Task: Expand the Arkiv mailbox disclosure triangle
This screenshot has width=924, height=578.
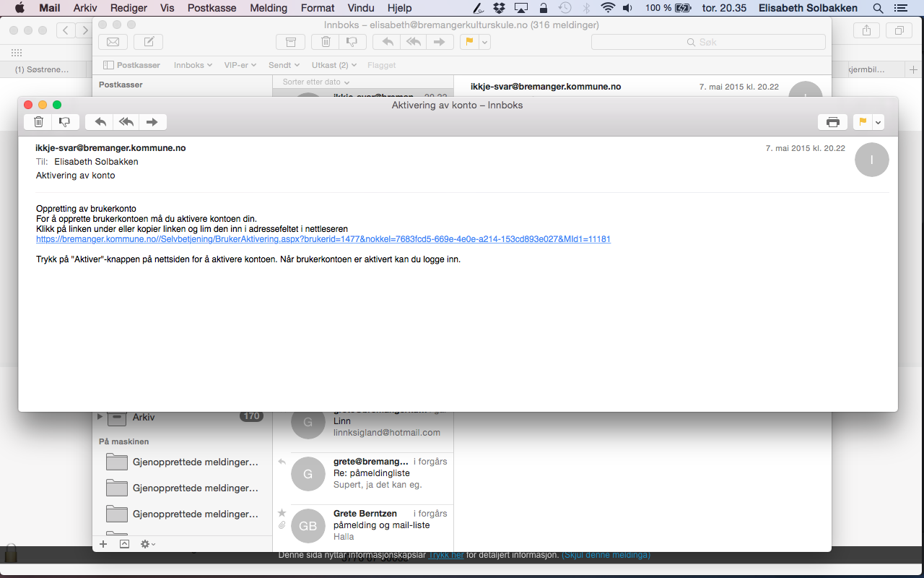Action: pyautogui.click(x=100, y=417)
